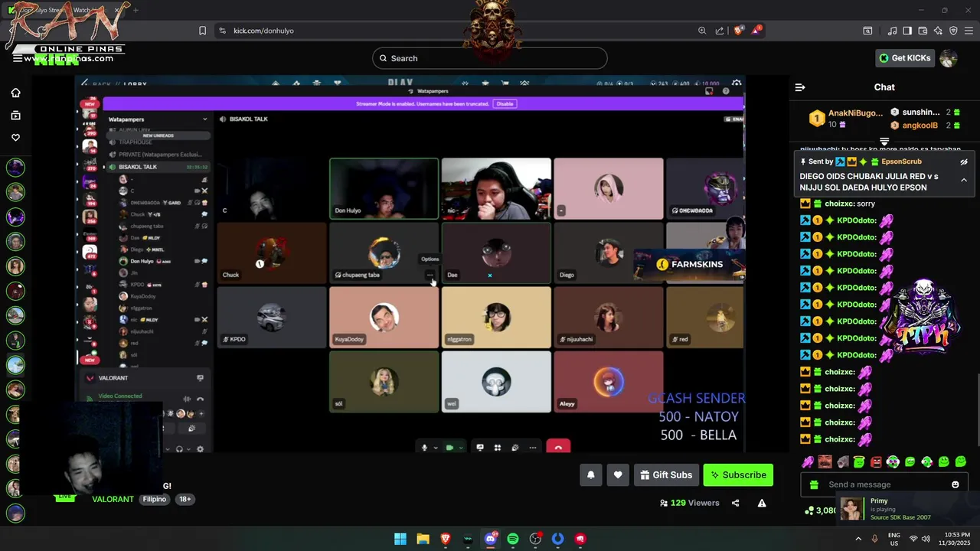The image size is (980, 551).
Task: Show hidden system tray icons chevron
Action: [x=857, y=539]
